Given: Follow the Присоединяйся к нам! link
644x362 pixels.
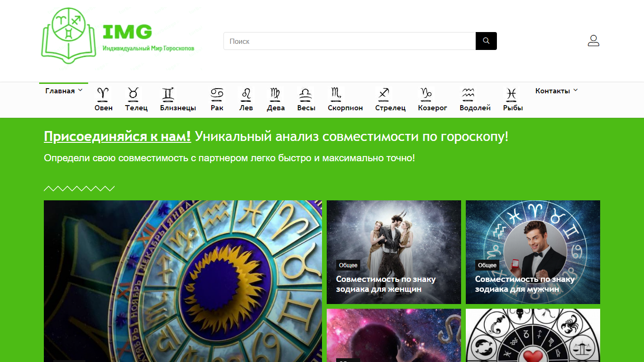Looking at the screenshot, I should coord(117,137).
